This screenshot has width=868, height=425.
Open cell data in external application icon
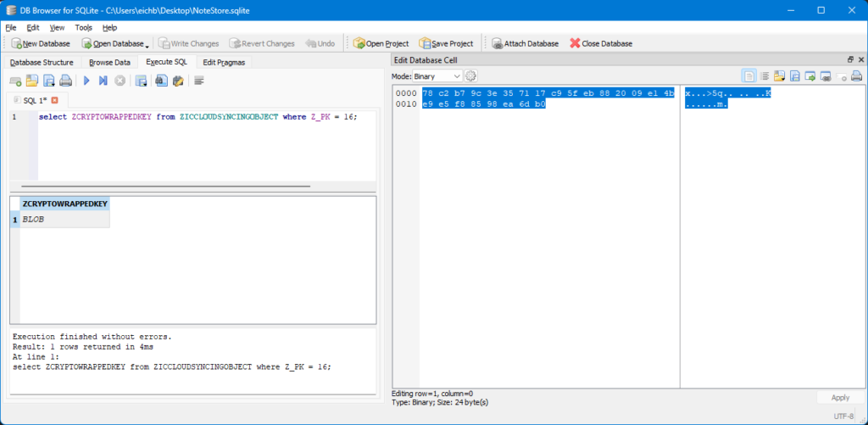click(x=810, y=76)
